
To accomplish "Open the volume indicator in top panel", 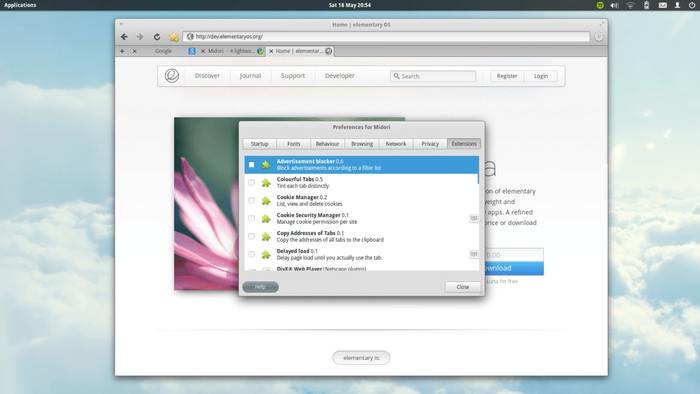I will 615,5.
